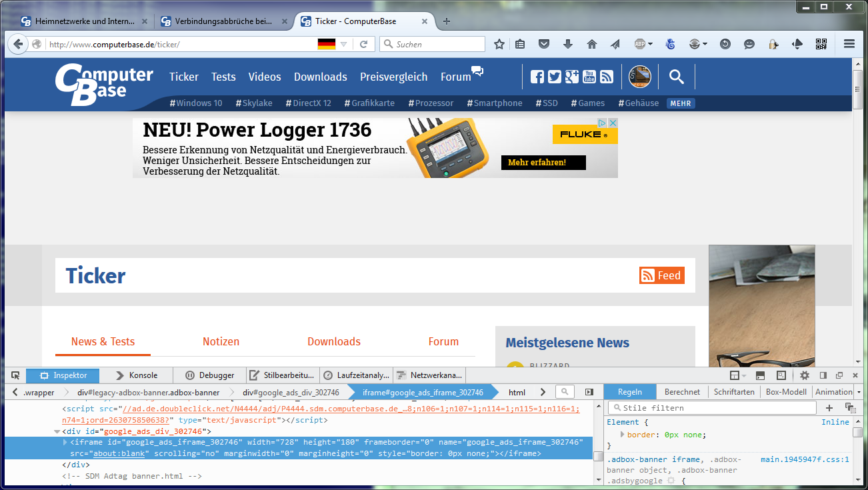Open the RSS feed icon in header
Screen dimensions: 868x490
coord(606,77)
